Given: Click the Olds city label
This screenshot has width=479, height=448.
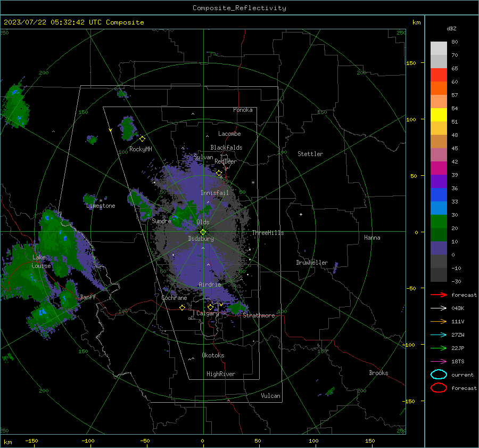Looking at the screenshot, I should coord(203,222).
